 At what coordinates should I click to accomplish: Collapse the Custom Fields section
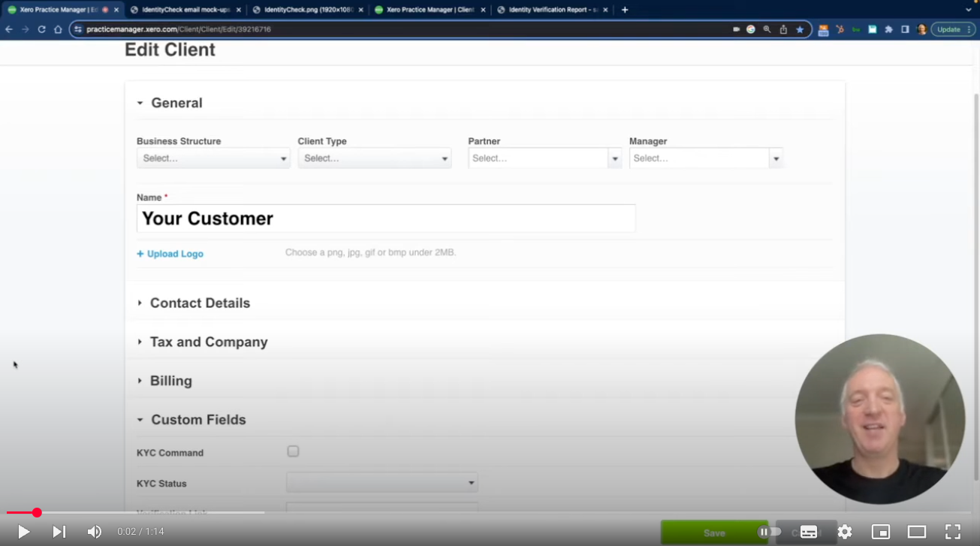point(191,420)
